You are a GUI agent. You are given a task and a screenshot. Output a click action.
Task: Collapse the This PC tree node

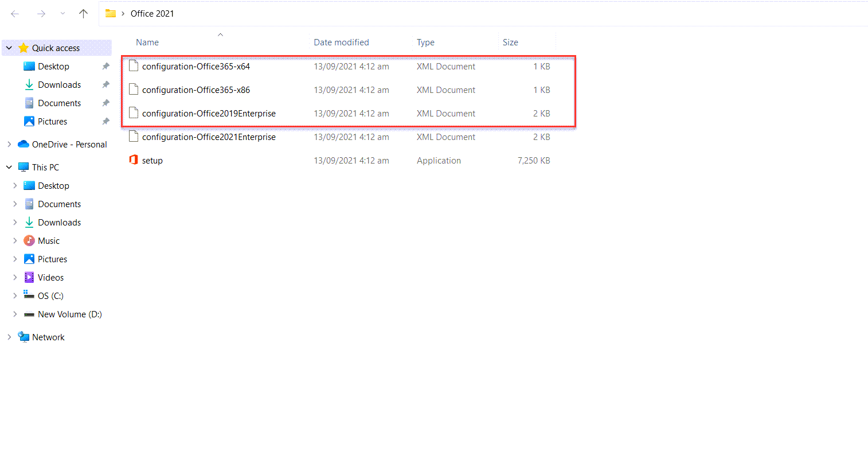[x=9, y=167]
